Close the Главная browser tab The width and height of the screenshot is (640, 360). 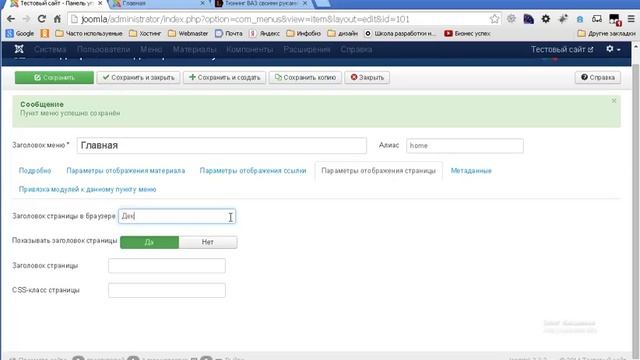pos(202,3)
